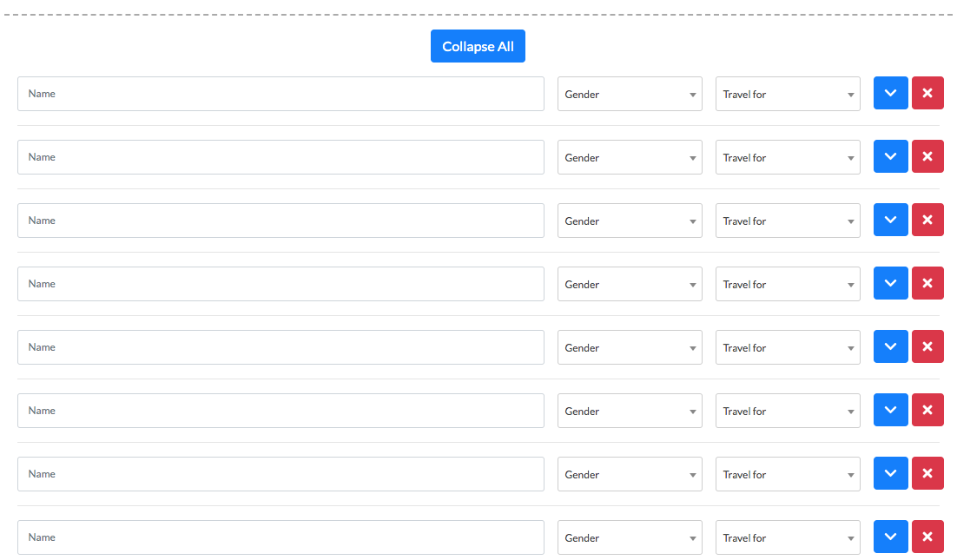The image size is (957, 560).
Task: Open the Gender dropdown in second row
Action: [x=630, y=157]
